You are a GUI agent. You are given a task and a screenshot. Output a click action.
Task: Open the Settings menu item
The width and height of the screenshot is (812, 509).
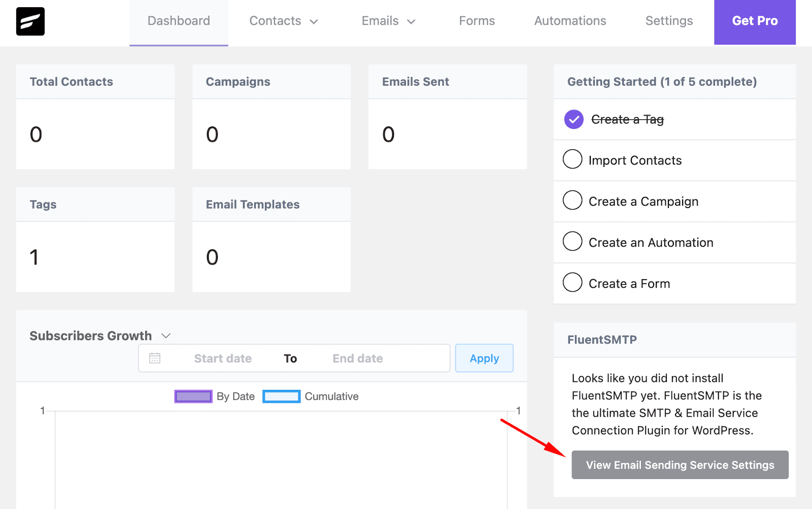[669, 21]
